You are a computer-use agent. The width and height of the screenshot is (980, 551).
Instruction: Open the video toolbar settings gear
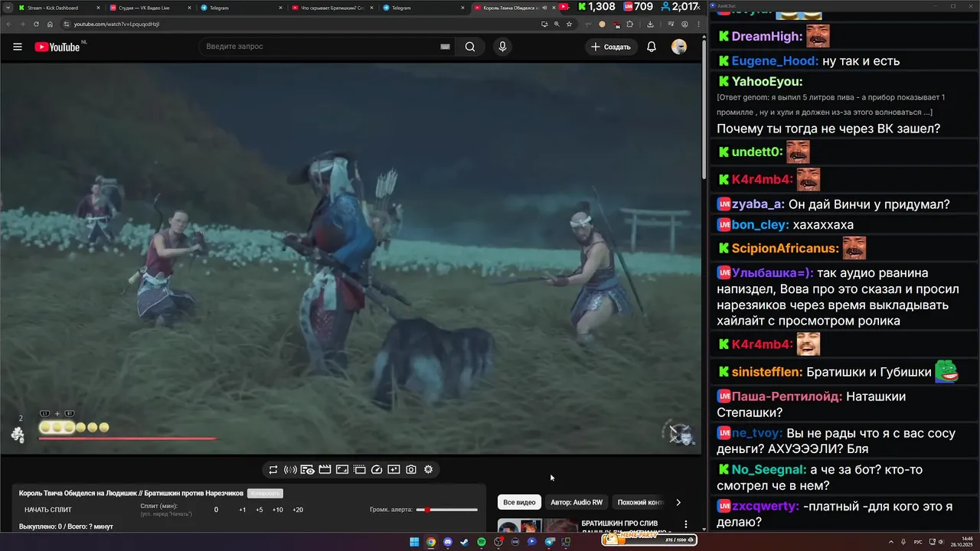[428, 469]
